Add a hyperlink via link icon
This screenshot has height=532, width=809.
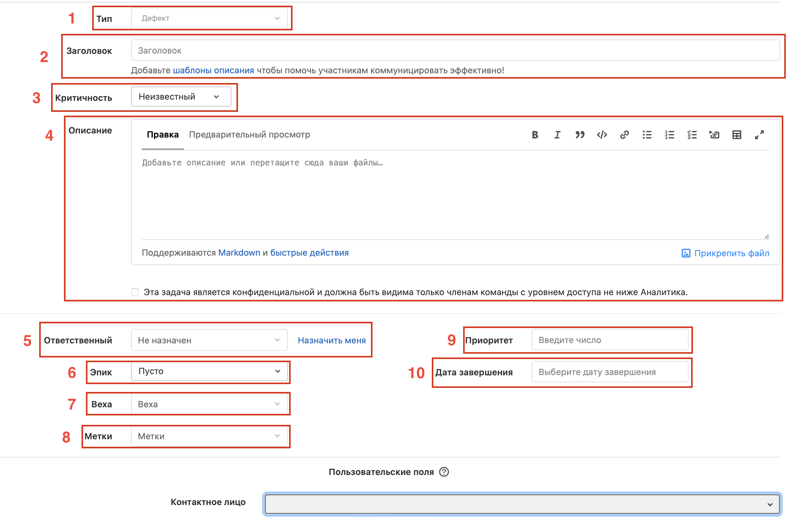pyautogui.click(x=624, y=135)
